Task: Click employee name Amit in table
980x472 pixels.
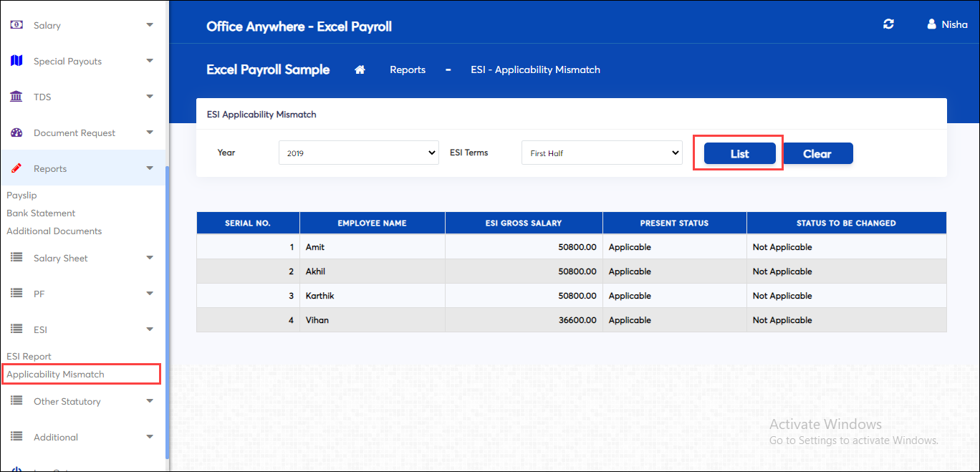Action: (x=315, y=247)
